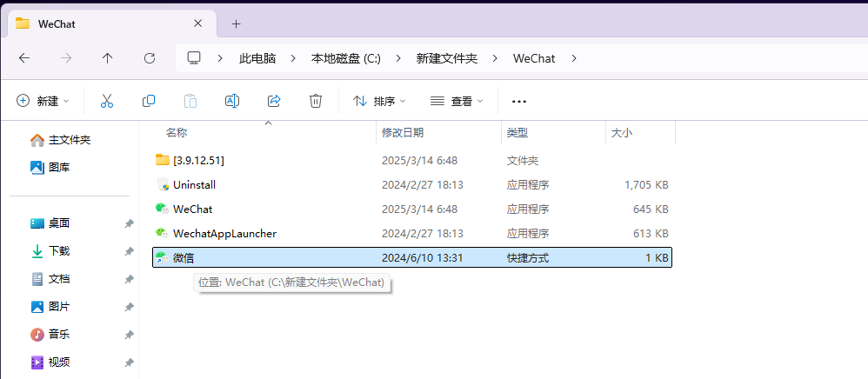Click the 快捷方式 type cell
This screenshot has height=379, width=868.
(x=528, y=258)
